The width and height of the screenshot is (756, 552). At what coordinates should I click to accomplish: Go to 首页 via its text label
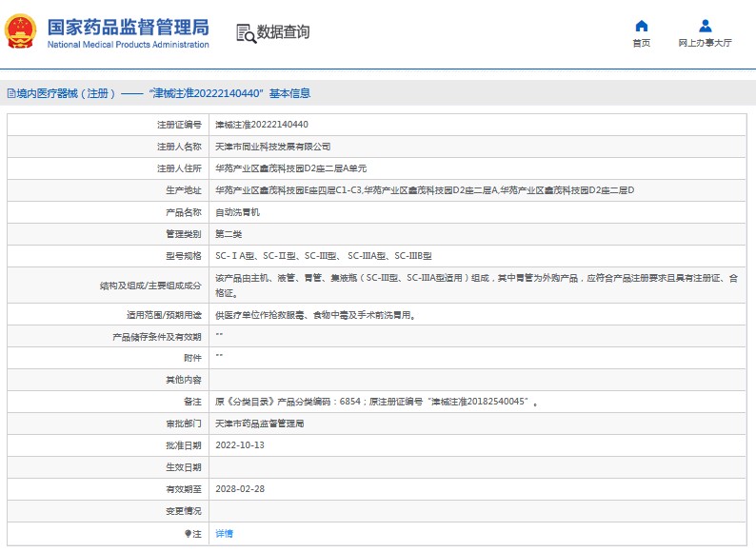[x=641, y=43]
